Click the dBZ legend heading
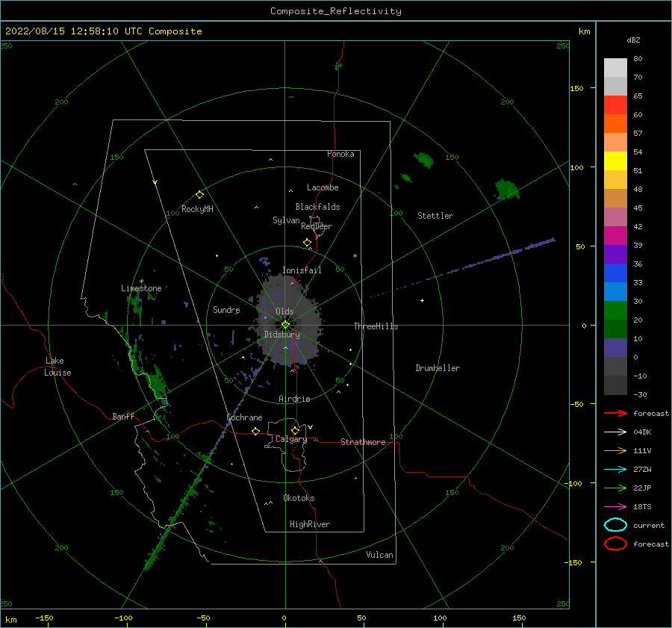Screen dimensions: 672x628 633,40
